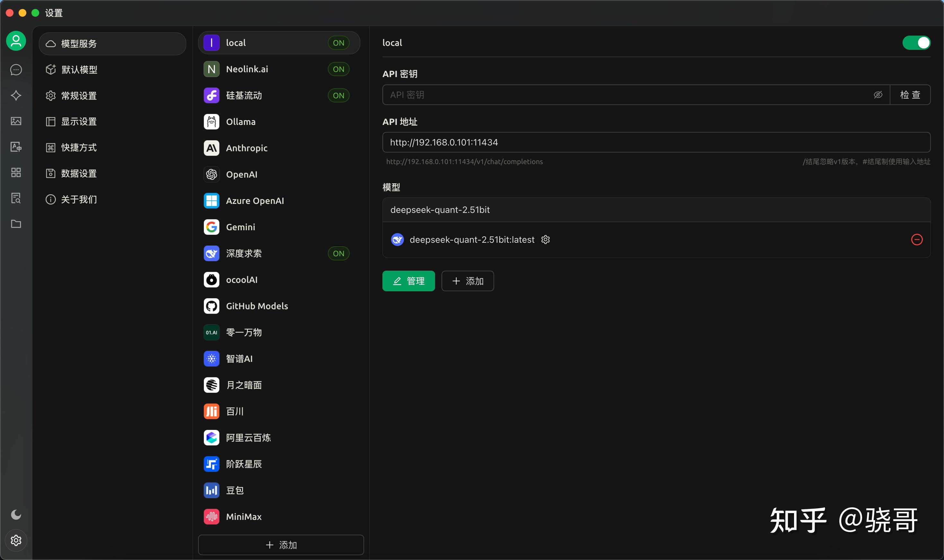Viewport: 944px width, 560px height.
Task: Click the user avatar icon in sidebar
Action: coord(16,41)
